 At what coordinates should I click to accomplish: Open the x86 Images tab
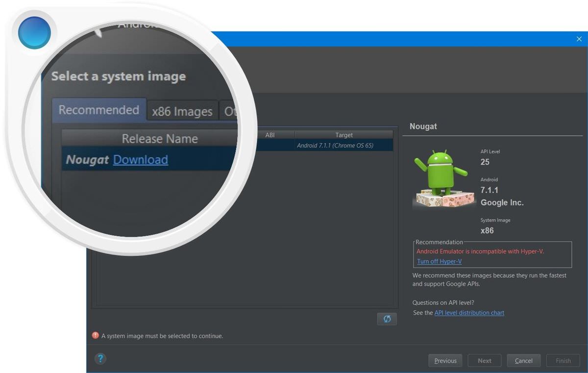(x=182, y=112)
